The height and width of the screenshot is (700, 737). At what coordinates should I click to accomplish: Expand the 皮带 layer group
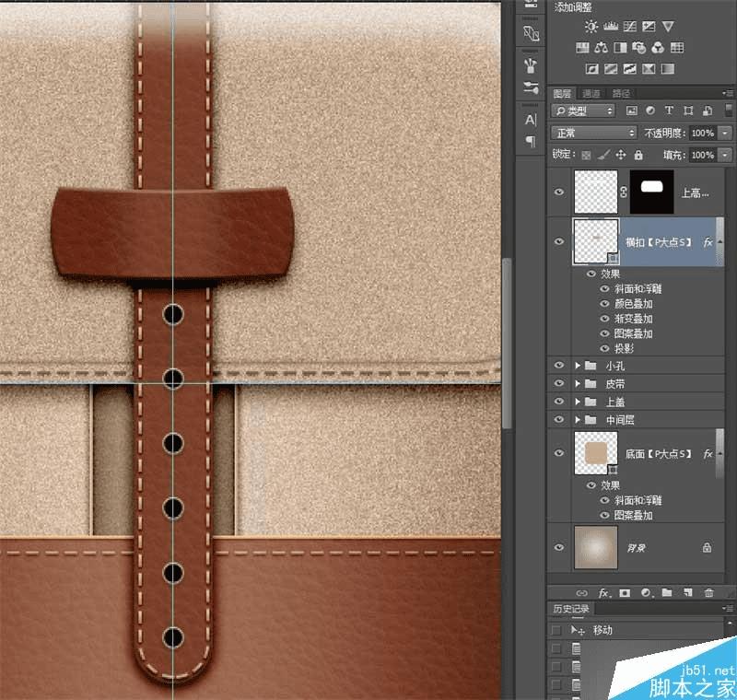point(578,384)
